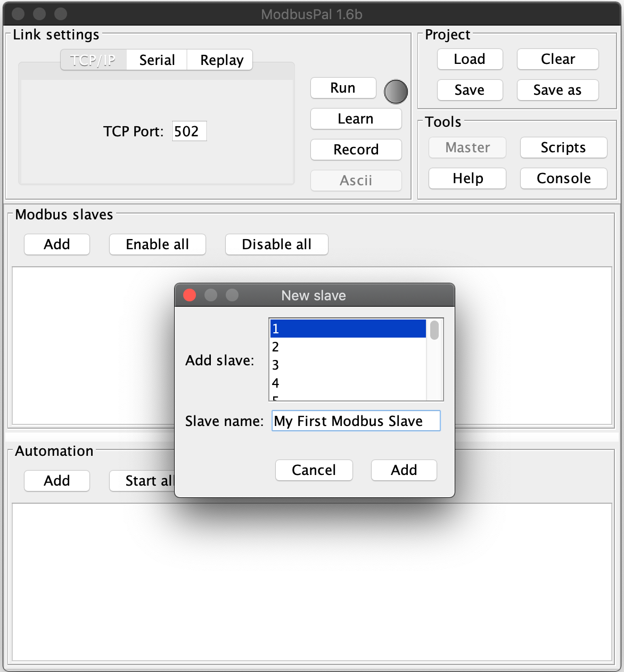Select slave number 3 in list

tap(346, 365)
